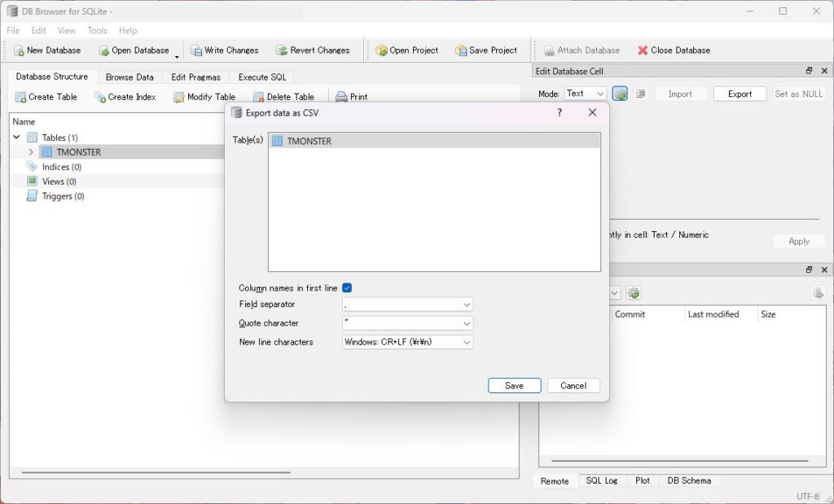Click the Create Table icon
Image resolution: width=834 pixels, height=504 pixels.
20,97
